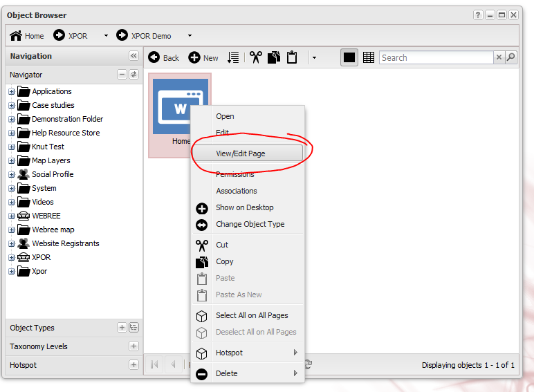Open the toolbar more-options dropdown arrow
Screen dimensions: 534x392
[x=314, y=58]
